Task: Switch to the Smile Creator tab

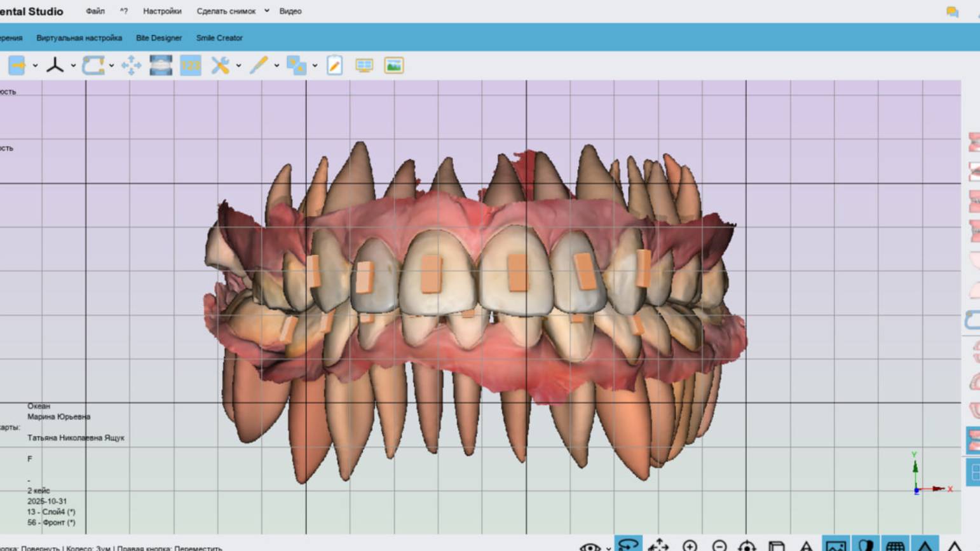Action: (x=219, y=37)
